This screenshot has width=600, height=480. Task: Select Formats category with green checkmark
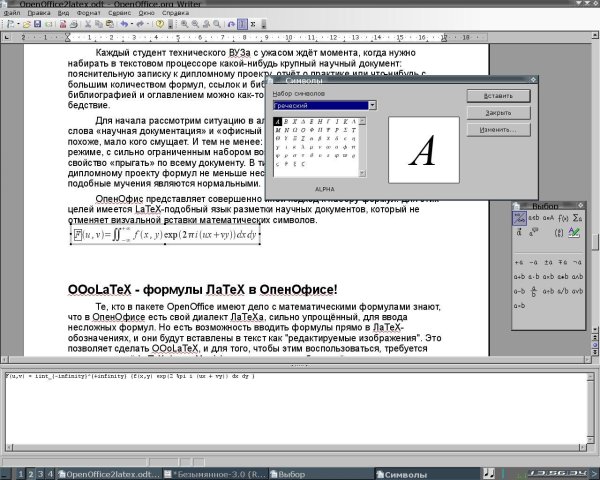pyautogui.click(x=574, y=232)
